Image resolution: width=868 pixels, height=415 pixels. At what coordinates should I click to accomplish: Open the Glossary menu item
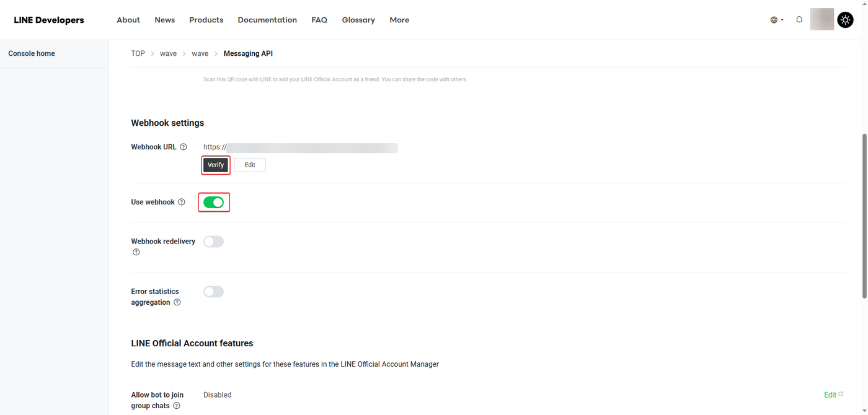tap(358, 20)
